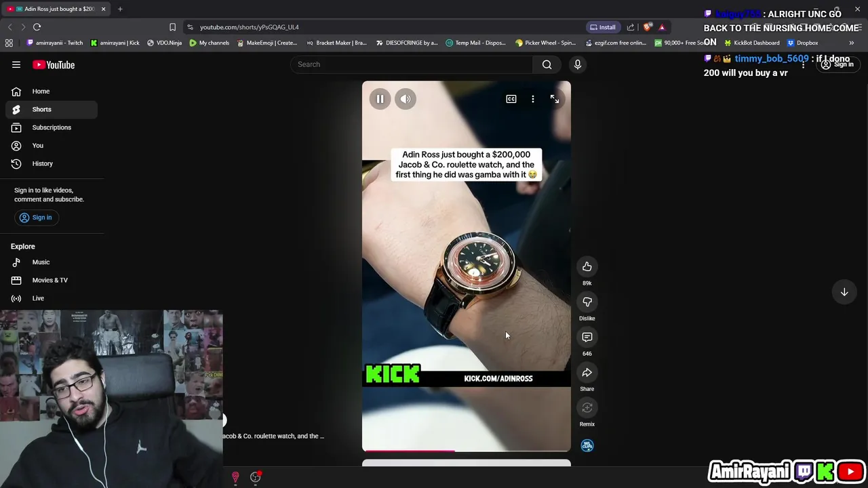Open History in the sidebar
The image size is (868, 488).
click(52, 163)
